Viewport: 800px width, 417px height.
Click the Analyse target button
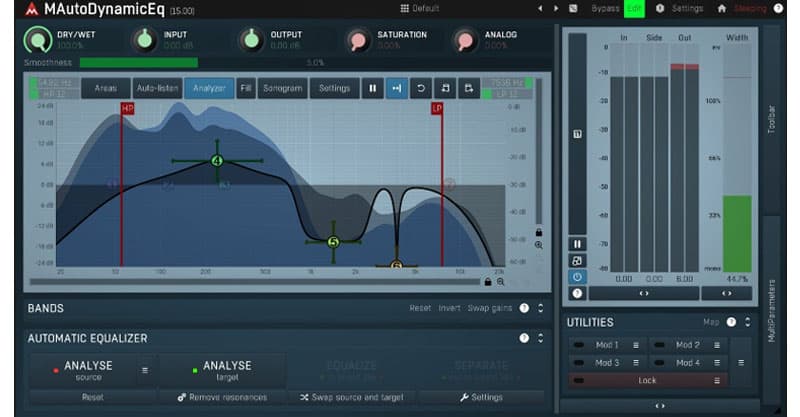point(221,371)
